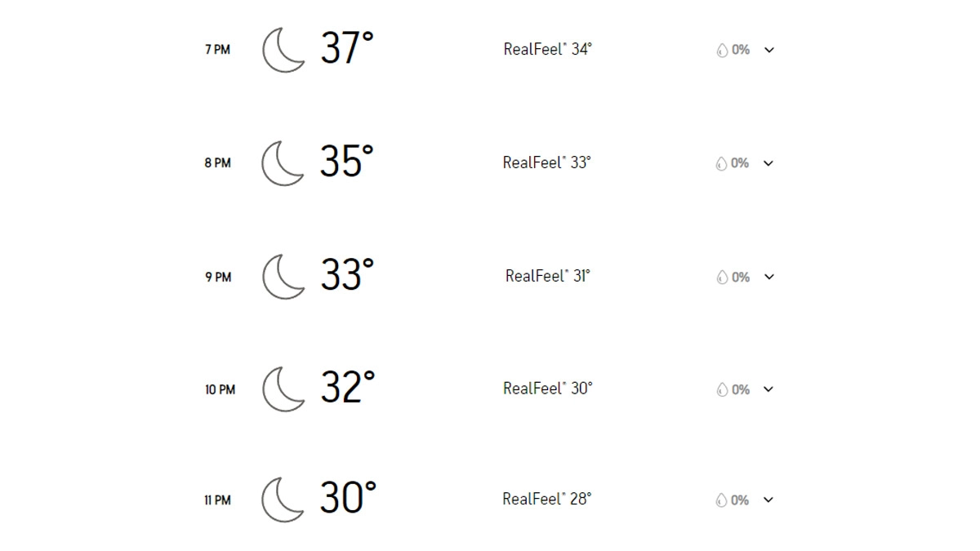980x551 pixels.
Task: Click the RealFeel 34° text
Action: (x=548, y=49)
